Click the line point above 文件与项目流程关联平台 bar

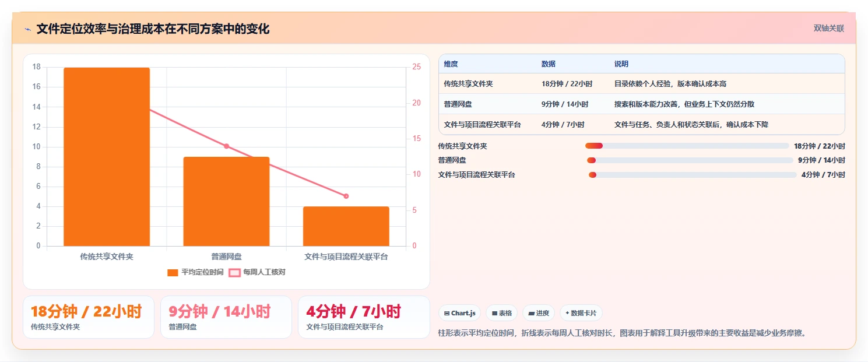[x=346, y=196]
